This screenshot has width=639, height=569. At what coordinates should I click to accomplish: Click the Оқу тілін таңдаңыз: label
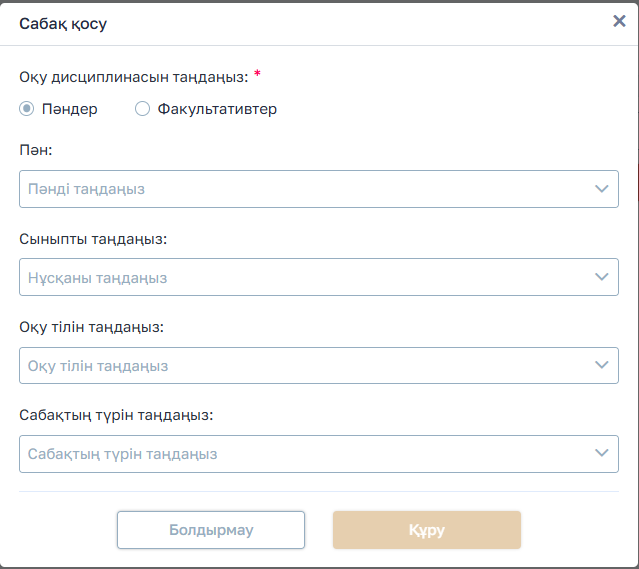91,327
